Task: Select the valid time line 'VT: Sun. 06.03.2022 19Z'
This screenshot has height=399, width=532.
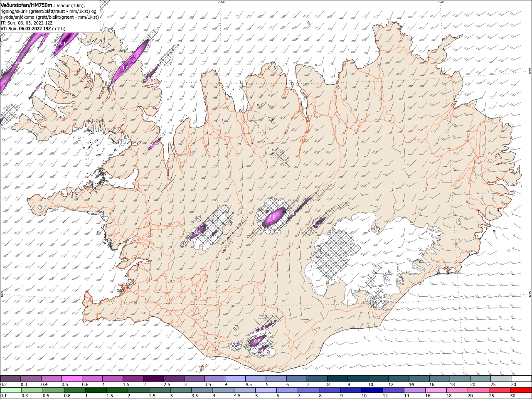Action: [x=26, y=29]
